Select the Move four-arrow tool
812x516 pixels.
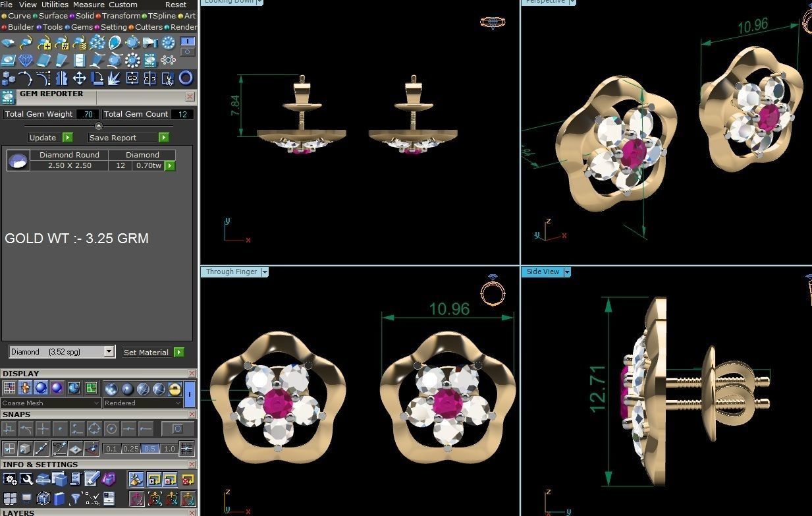point(79,79)
